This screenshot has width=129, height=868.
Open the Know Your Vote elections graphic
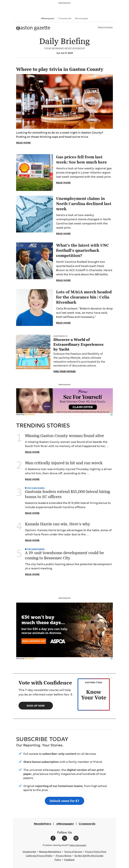tap(94, 694)
